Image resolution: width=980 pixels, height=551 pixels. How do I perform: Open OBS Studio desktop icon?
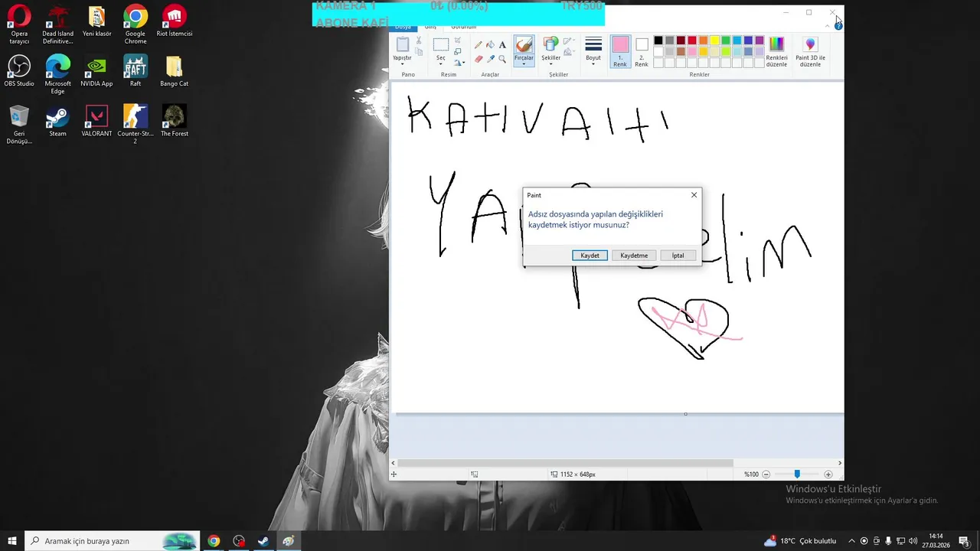click(x=19, y=71)
